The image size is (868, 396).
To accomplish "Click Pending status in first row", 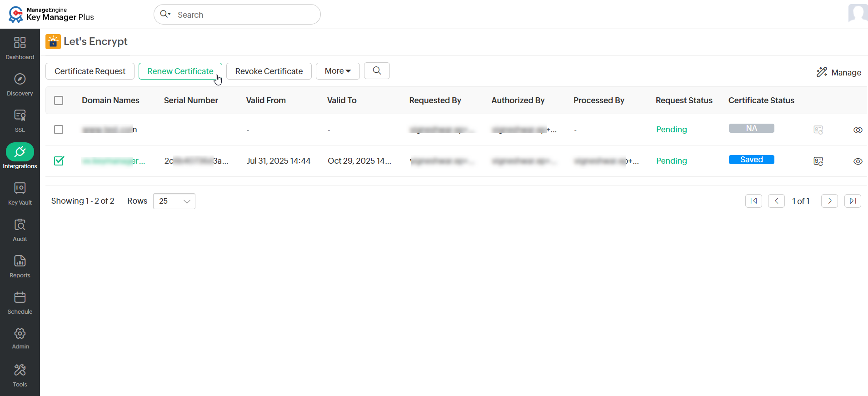I will point(671,130).
